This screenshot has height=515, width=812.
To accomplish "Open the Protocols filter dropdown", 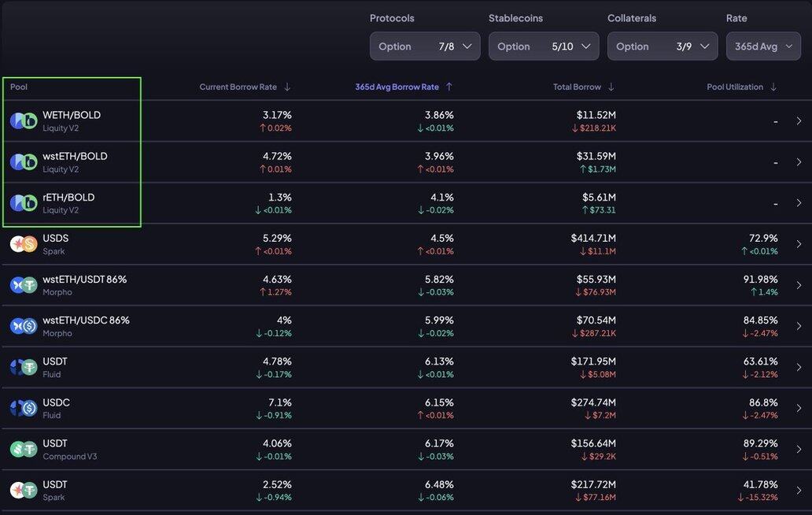I will pyautogui.click(x=425, y=46).
